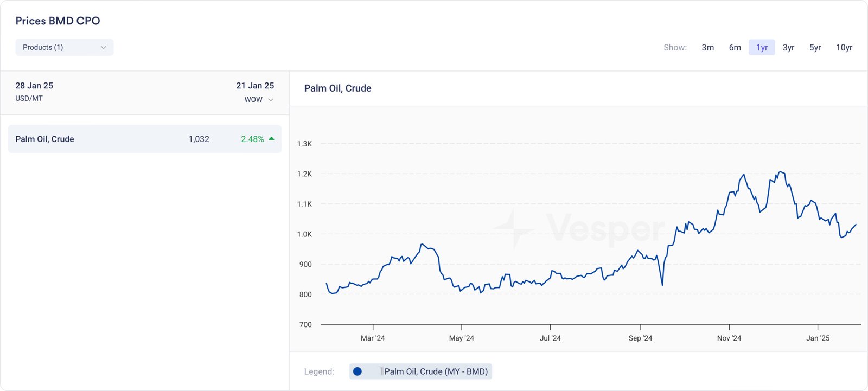The height and width of the screenshot is (391, 868).
Task: Open the Products (1) dropdown
Action: coord(64,47)
